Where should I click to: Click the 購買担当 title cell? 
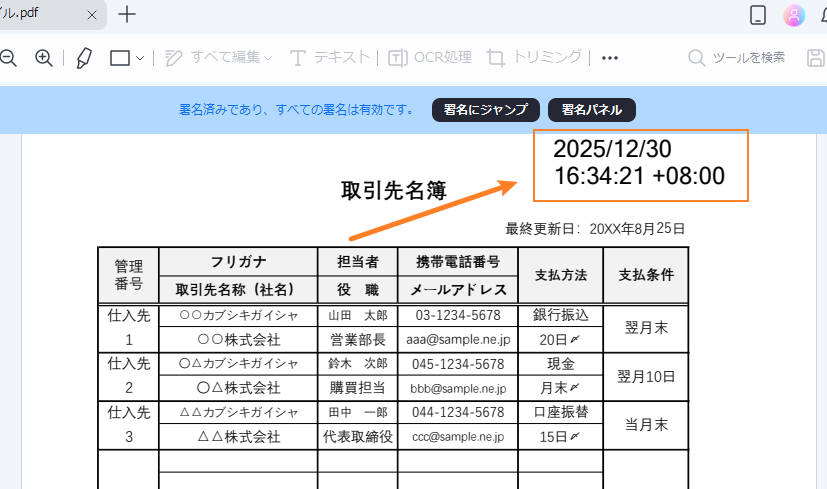(x=358, y=388)
